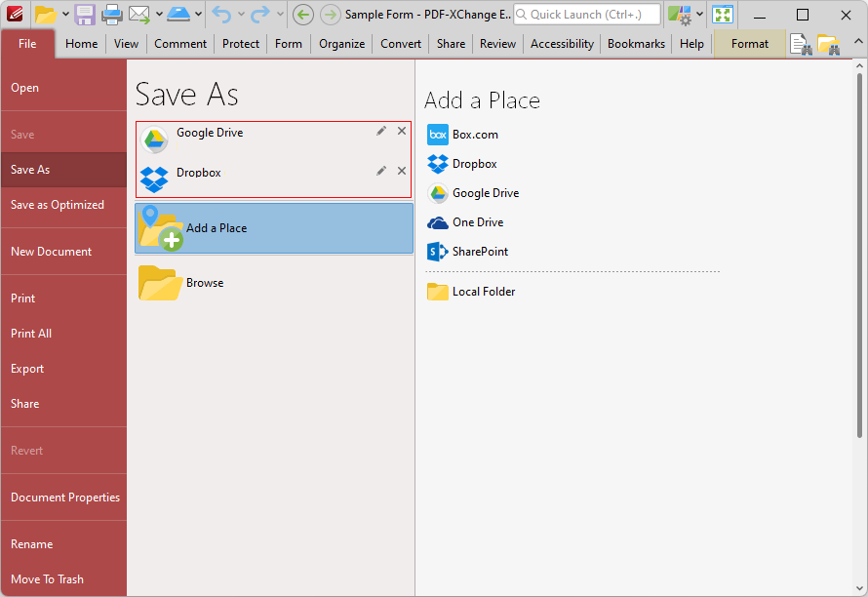868x597 pixels.
Task: Select the Form ribbon tab
Action: [289, 44]
